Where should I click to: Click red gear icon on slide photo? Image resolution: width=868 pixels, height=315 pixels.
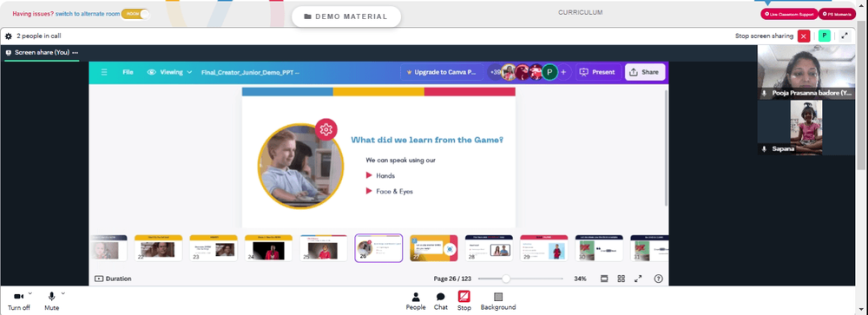point(325,129)
